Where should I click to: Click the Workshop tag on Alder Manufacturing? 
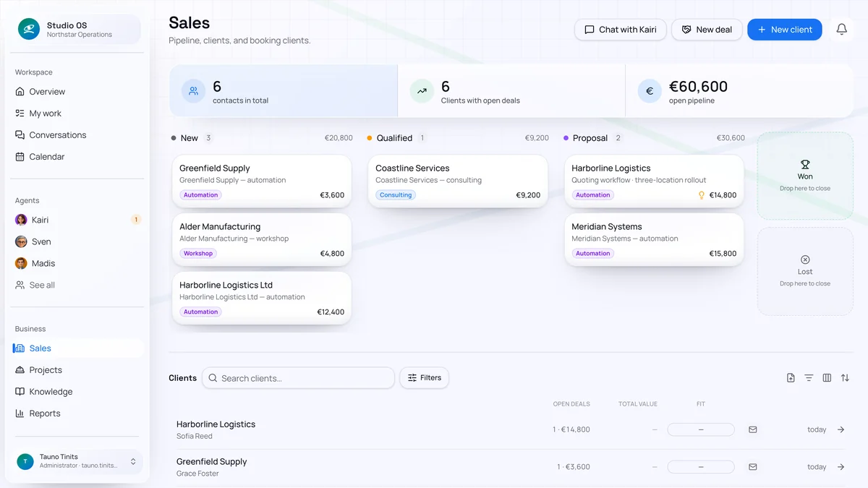(x=198, y=254)
